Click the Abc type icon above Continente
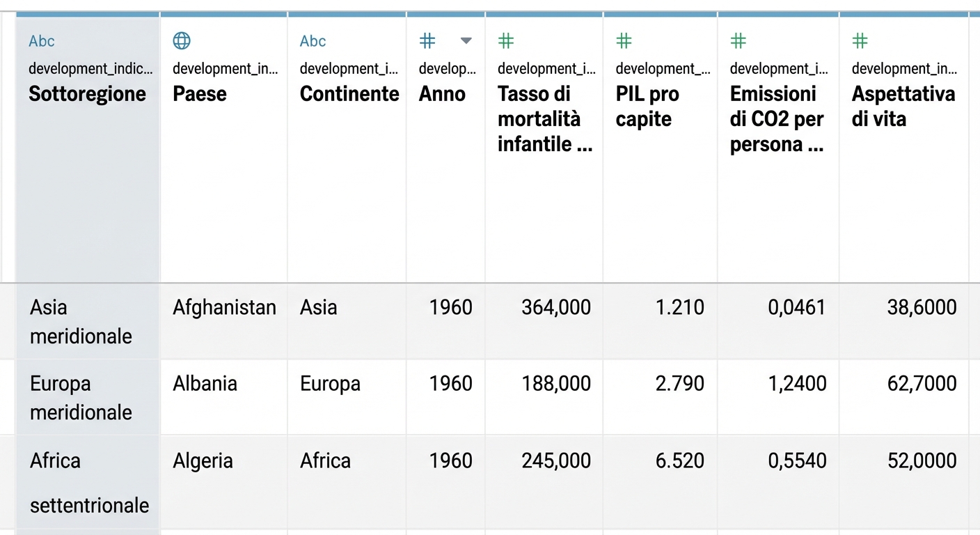The image size is (980, 535). (x=313, y=41)
